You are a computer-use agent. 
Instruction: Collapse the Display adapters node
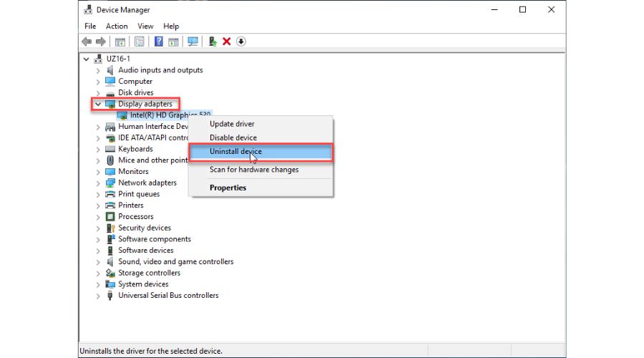98,105
